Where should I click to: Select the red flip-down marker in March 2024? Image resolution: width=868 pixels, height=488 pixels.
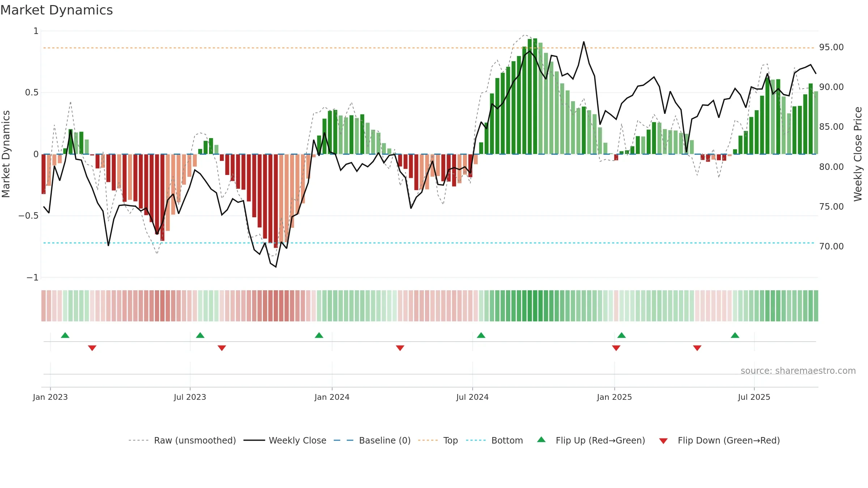coord(400,348)
